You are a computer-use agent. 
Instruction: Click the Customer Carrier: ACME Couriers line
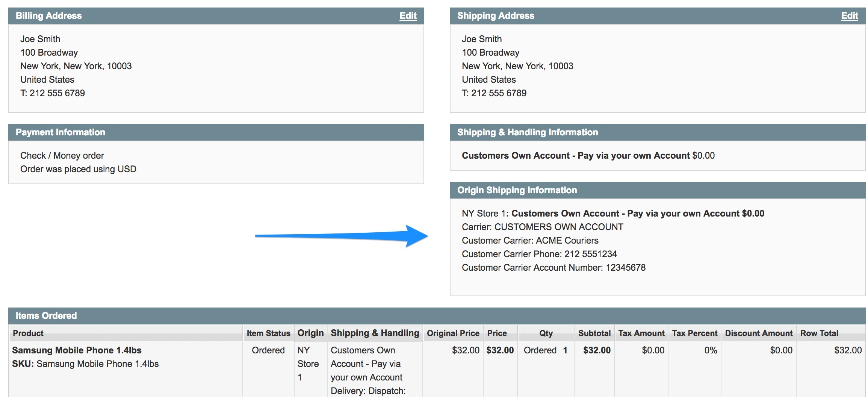530,241
